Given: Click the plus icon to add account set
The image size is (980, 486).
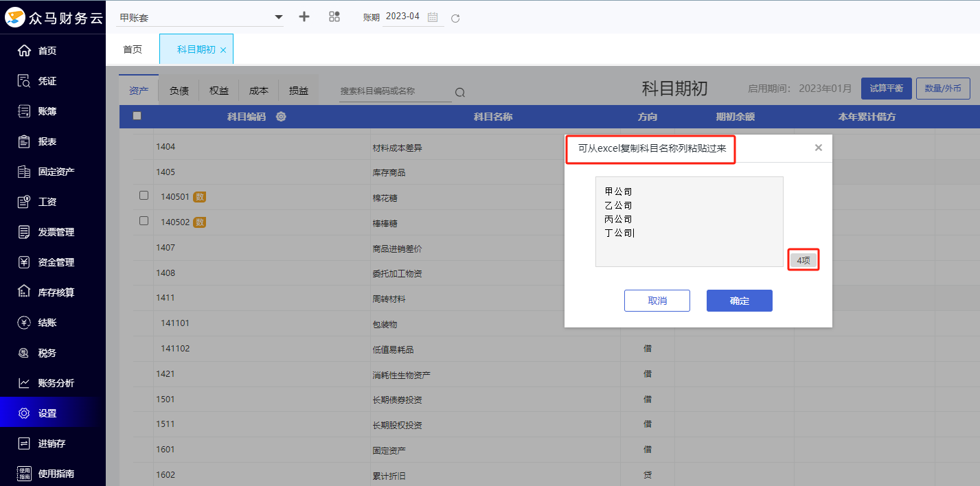Looking at the screenshot, I should (304, 17).
